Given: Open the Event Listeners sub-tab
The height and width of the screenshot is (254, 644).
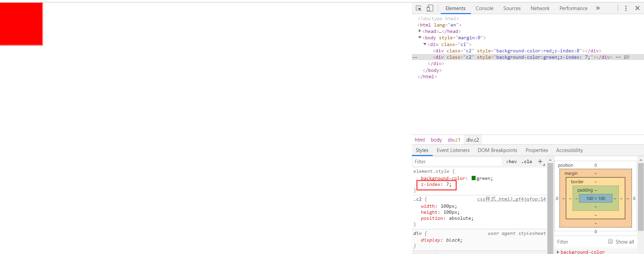Looking at the screenshot, I should [453, 150].
